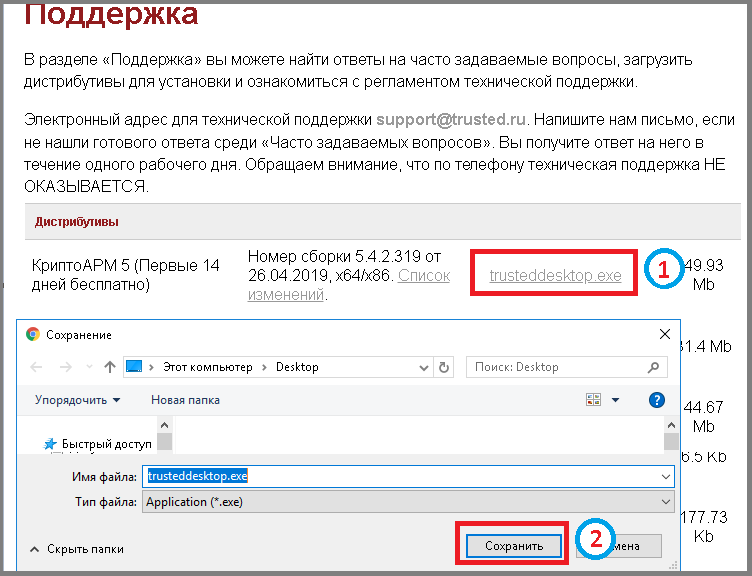Viewport: 752px width, 576px height.
Task: Click the up arrow of navigation pane scrollbar
Action: pos(164,425)
